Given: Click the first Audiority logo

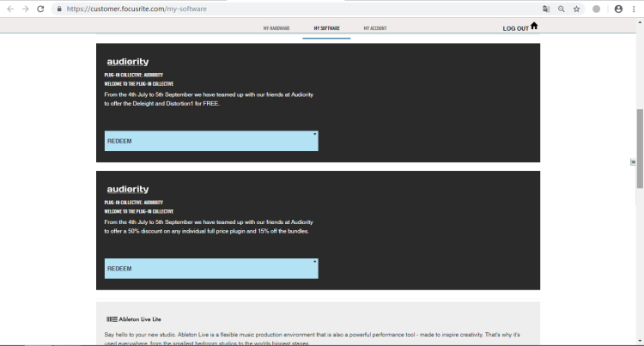Looking at the screenshot, I should pos(127,62).
